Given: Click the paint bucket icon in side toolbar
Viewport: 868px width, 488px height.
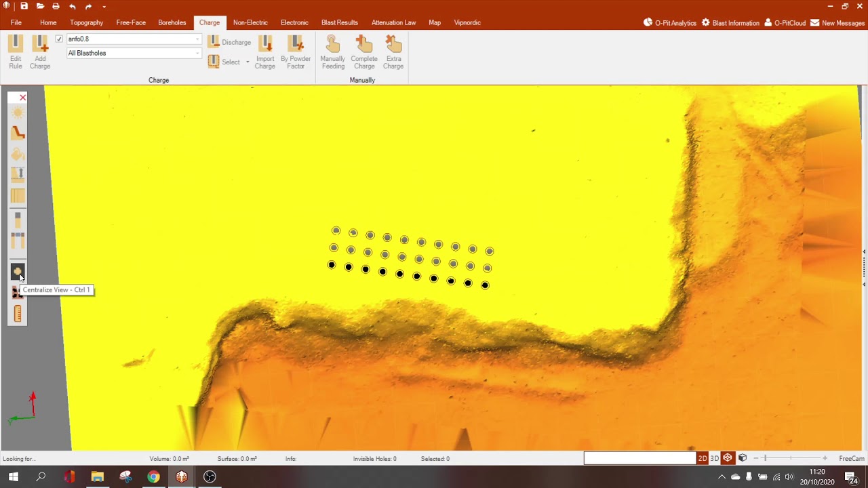Looking at the screenshot, I should coord(18,155).
